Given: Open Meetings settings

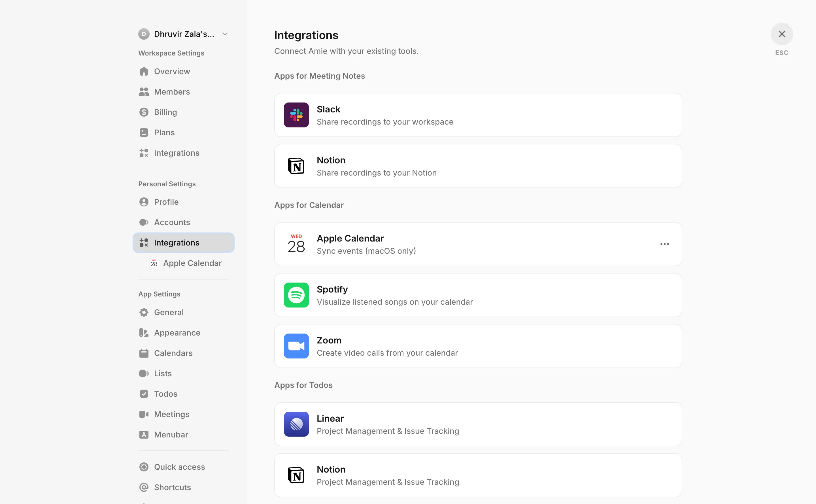Looking at the screenshot, I should click(183, 414).
